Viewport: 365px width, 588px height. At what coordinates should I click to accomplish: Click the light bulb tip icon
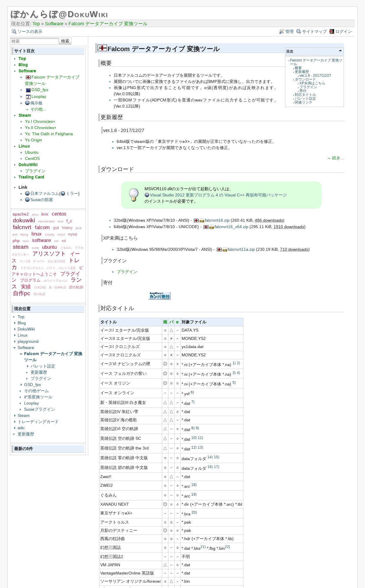tap(134, 195)
